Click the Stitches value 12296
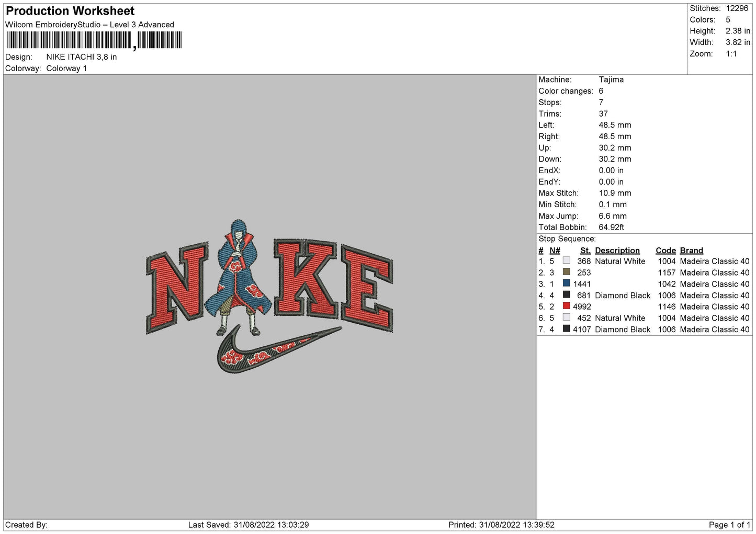Image resolution: width=756 pixels, height=534 pixels. tap(737, 8)
